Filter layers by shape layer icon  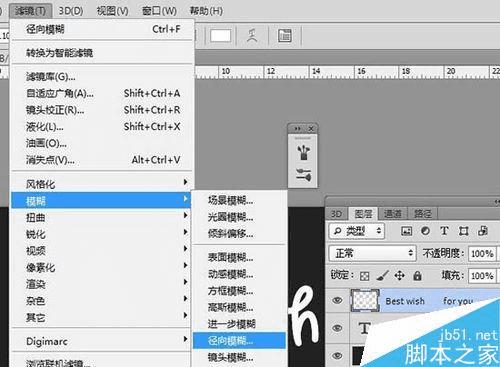coord(463,231)
